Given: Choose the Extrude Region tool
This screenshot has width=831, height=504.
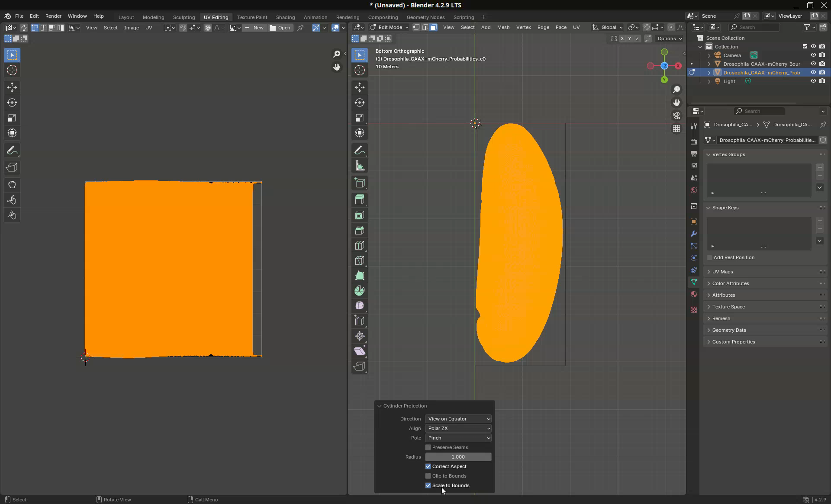Looking at the screenshot, I should click(359, 199).
